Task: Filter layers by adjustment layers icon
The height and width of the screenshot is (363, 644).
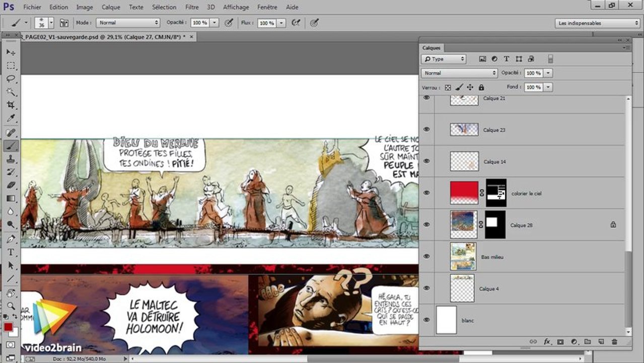Action: click(494, 59)
